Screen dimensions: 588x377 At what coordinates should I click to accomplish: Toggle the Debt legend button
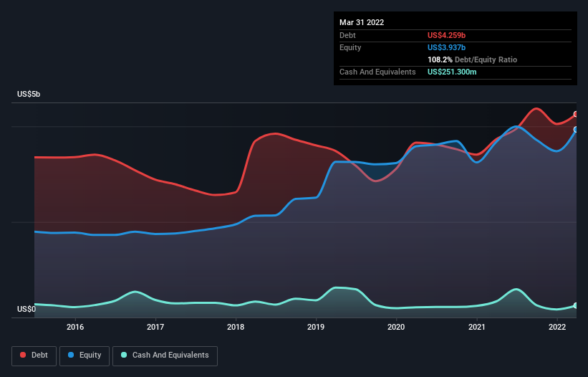[34, 355]
